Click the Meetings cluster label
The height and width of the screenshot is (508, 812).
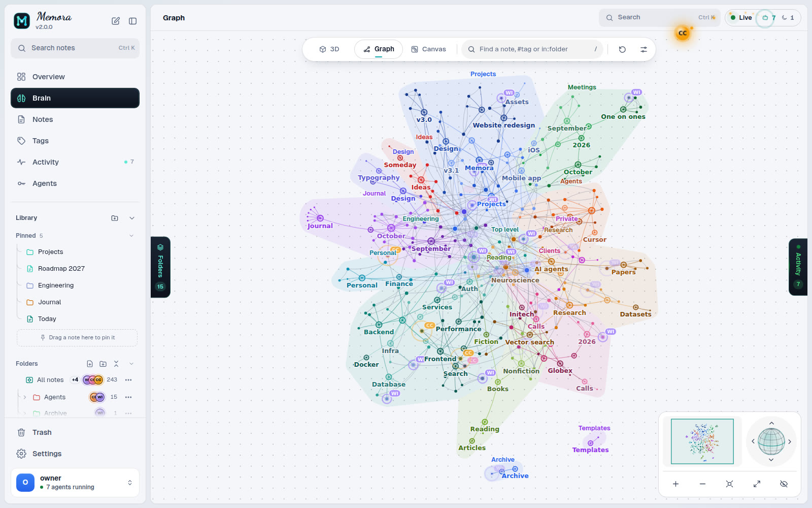[582, 87]
